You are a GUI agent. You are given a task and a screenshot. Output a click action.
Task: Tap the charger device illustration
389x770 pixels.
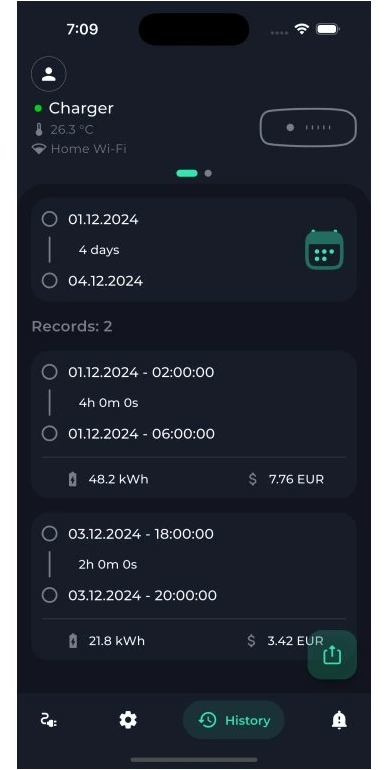tap(308, 127)
